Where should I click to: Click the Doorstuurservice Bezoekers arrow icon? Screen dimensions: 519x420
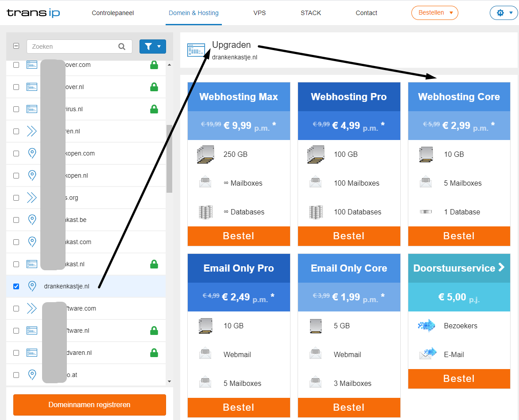(x=426, y=326)
